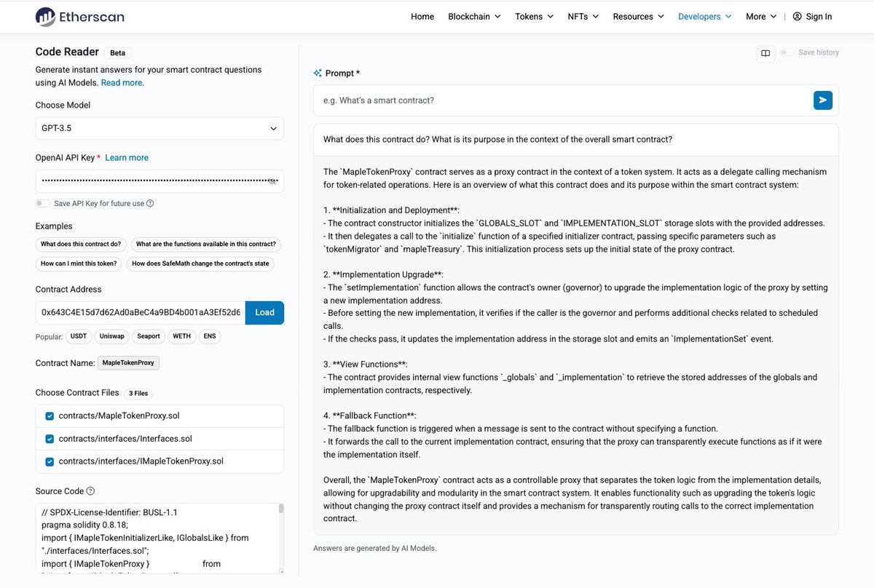The height and width of the screenshot is (588, 874).
Task: Uncheck contracts/interfaces/IMapleTokenProxy.sol checkbox
Action: [x=50, y=461]
